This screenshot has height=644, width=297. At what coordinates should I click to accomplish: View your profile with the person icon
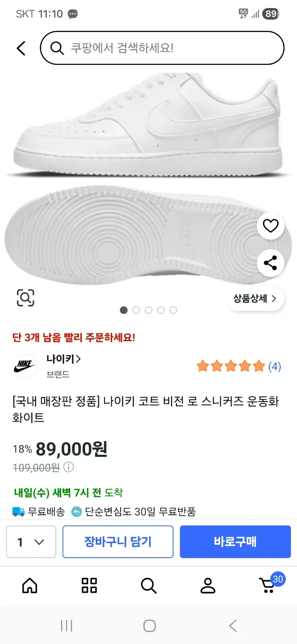pos(208,586)
